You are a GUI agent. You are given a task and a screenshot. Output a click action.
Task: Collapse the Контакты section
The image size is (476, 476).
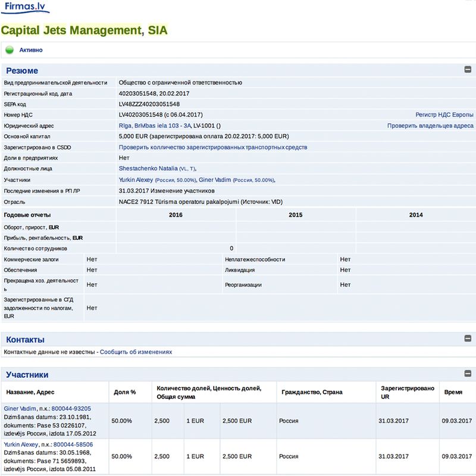tap(468, 339)
